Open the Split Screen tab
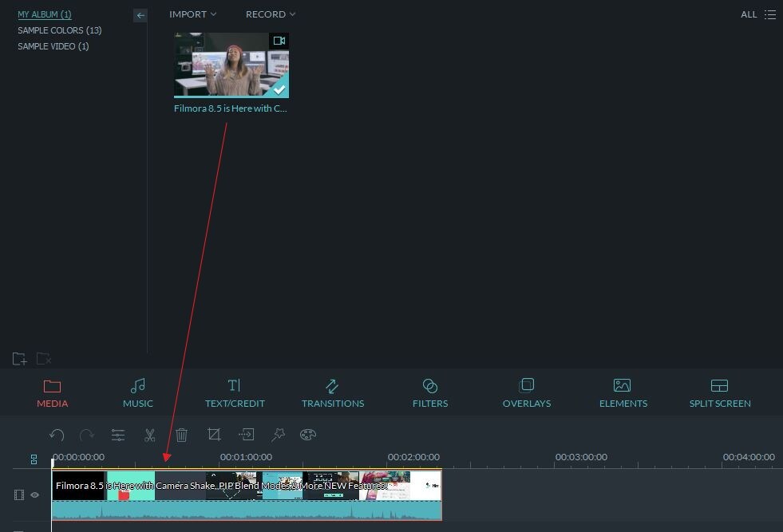The width and height of the screenshot is (783, 532). [720, 393]
